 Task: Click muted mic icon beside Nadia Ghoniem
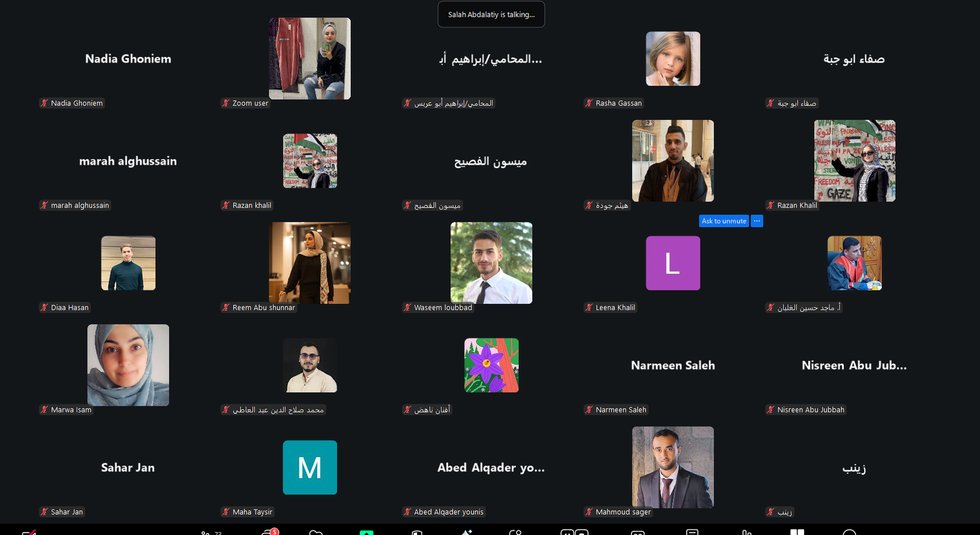click(44, 103)
